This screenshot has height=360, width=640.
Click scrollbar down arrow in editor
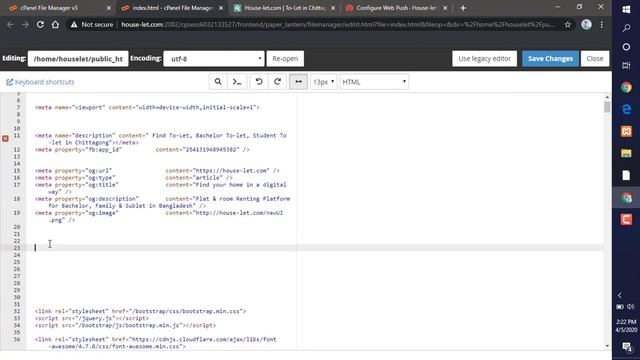click(x=607, y=346)
